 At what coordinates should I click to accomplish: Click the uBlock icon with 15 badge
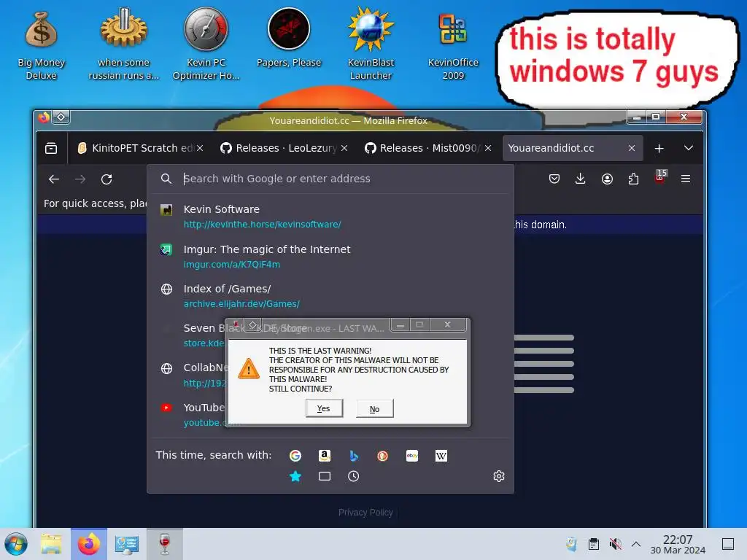(660, 177)
